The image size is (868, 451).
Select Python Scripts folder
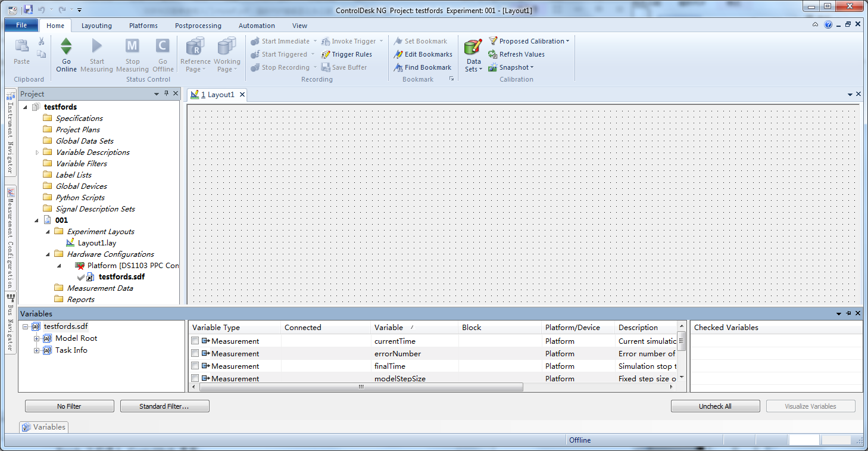[80, 198]
